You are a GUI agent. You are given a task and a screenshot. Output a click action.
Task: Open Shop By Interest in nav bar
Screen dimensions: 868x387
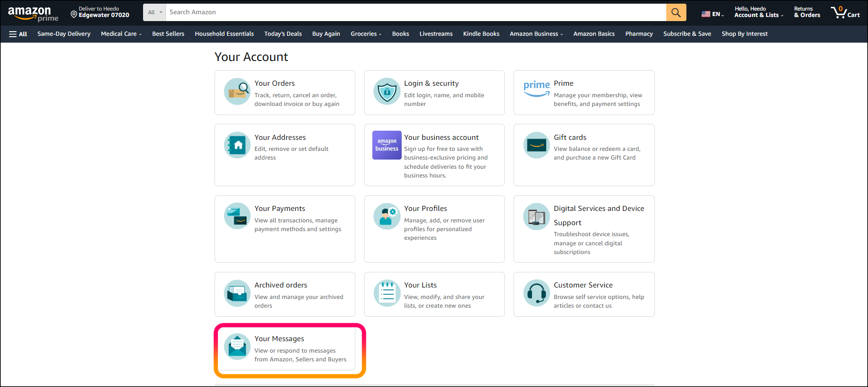(x=745, y=34)
